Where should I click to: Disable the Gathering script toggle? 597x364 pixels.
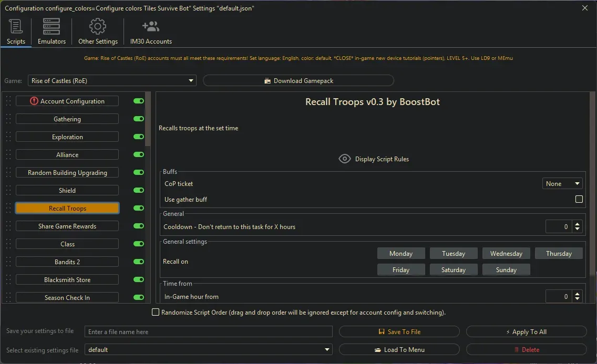click(x=139, y=119)
